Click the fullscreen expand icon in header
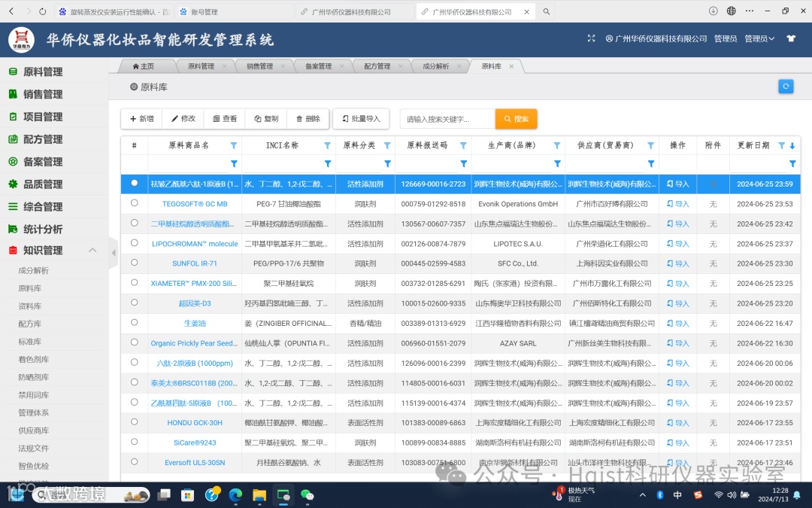 (592, 38)
